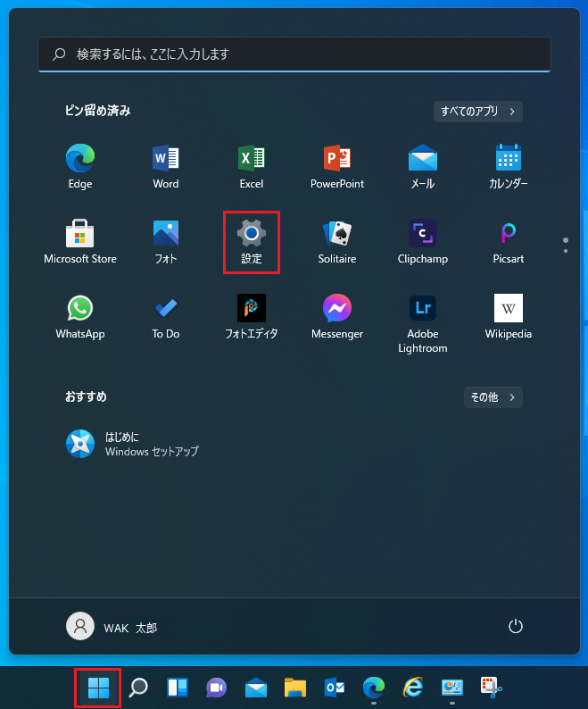This screenshot has width=588, height=709.
Task: Click the Windows Start button on taskbar
Action: (98, 688)
